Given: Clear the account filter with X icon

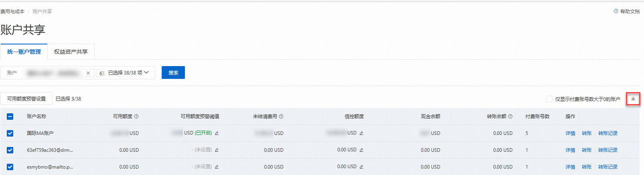Looking at the screenshot, I should pos(88,73).
